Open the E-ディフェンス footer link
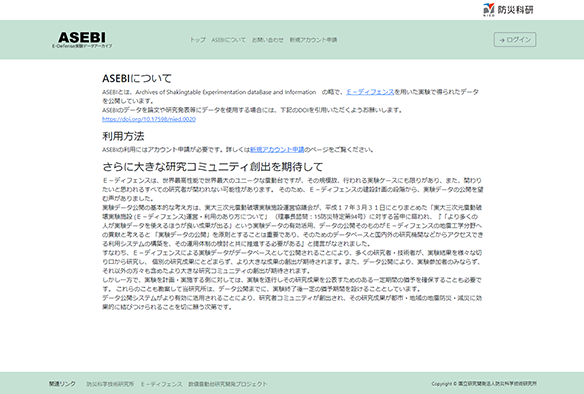The width and height of the screenshot is (584, 394). click(162, 384)
